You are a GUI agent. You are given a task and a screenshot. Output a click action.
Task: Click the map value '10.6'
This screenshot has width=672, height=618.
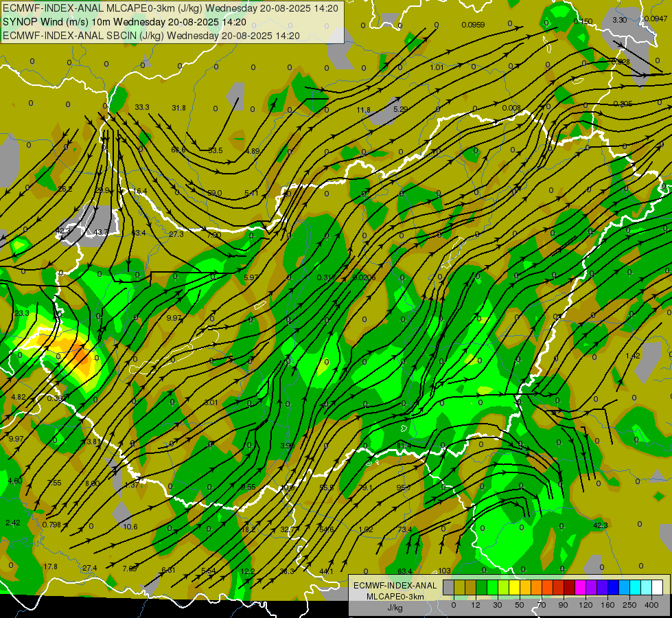[x=130, y=527]
